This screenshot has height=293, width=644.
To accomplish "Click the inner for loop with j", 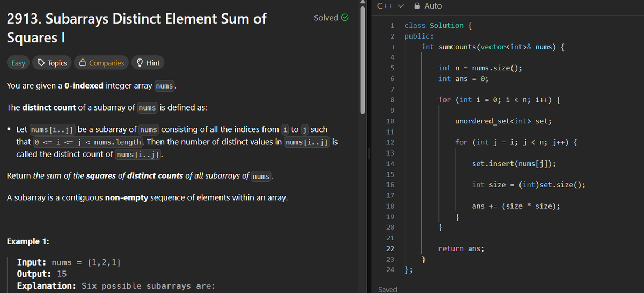I will (x=517, y=142).
